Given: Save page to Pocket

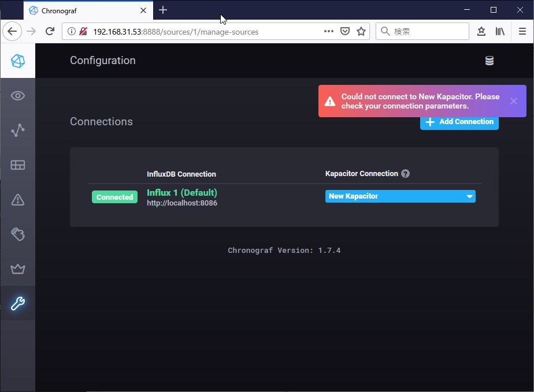Looking at the screenshot, I should 345,31.
